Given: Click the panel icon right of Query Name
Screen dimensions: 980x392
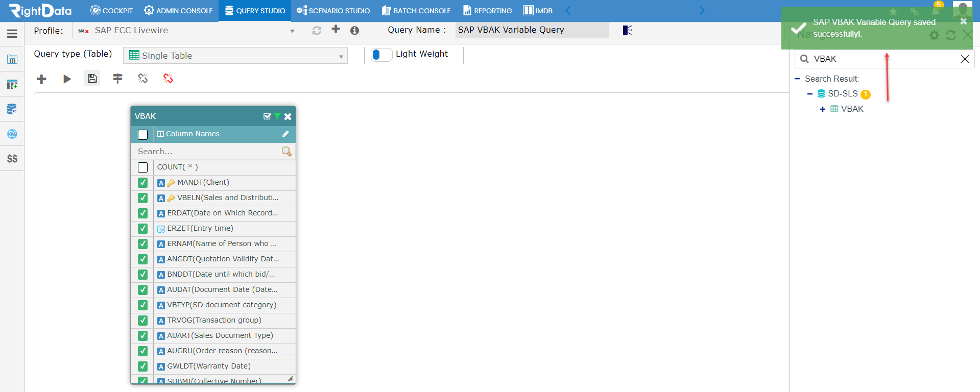Looking at the screenshot, I should tap(628, 30).
